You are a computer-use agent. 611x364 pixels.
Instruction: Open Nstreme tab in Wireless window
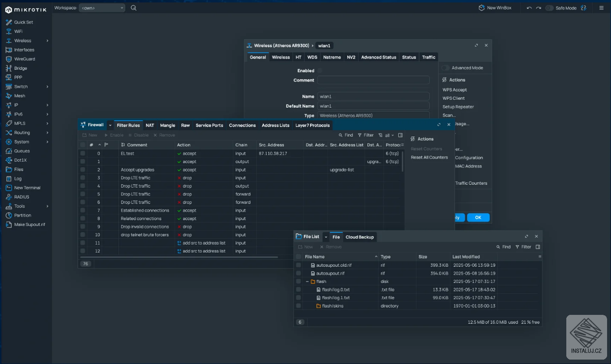(332, 57)
